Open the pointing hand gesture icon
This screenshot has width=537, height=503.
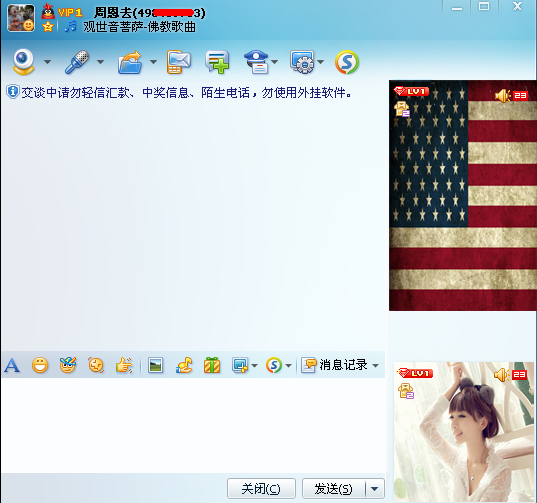point(124,365)
